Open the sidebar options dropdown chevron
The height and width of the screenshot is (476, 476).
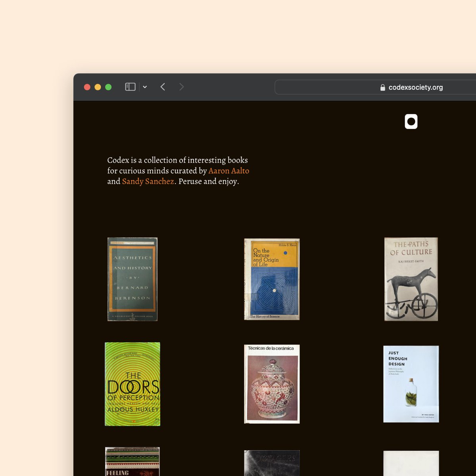tap(145, 87)
